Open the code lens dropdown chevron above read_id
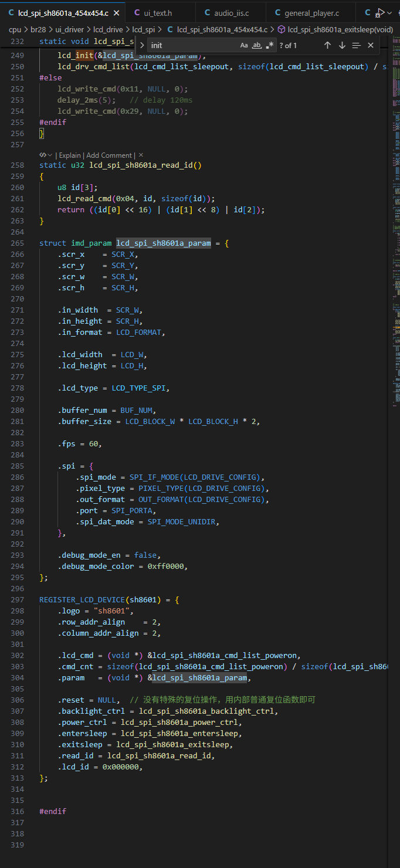This screenshot has width=400, height=868. click(50, 155)
